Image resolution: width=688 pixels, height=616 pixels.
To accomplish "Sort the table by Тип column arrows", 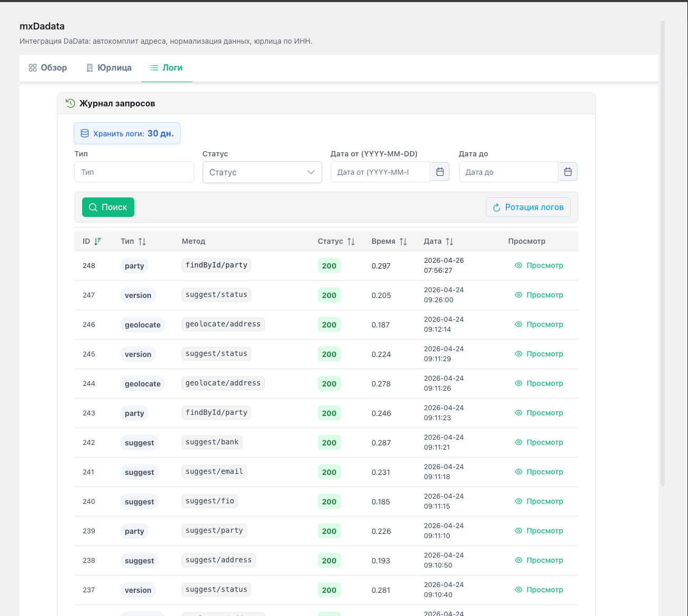I will point(142,241).
